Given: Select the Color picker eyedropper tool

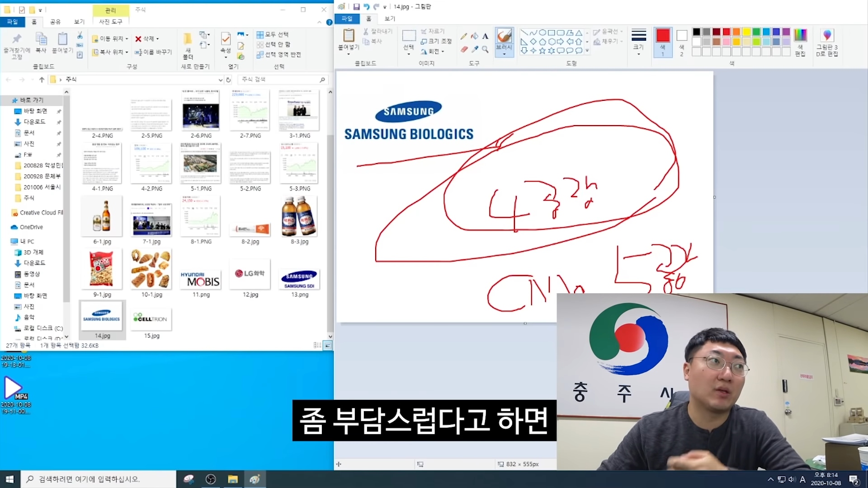Looking at the screenshot, I should tap(474, 49).
